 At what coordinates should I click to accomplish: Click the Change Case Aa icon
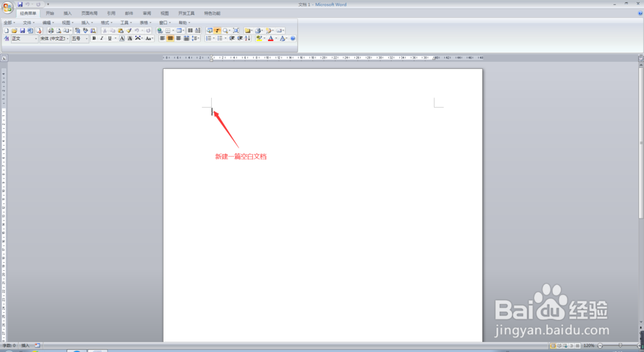148,38
